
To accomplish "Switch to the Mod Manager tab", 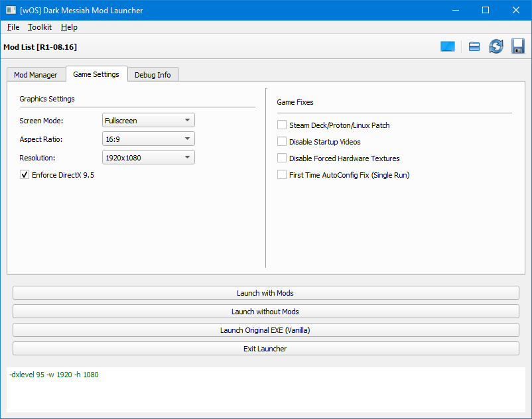I will point(36,74).
